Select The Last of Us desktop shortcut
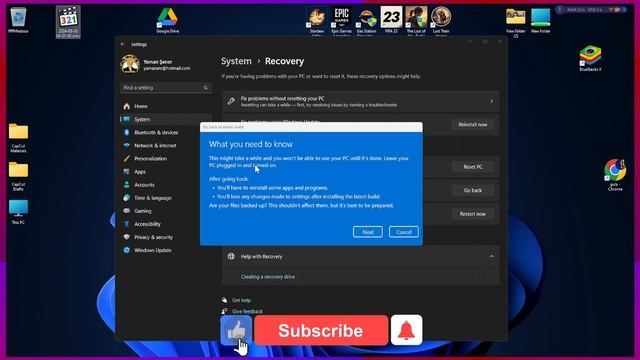Image resolution: width=640 pixels, height=360 pixels. 416,21
